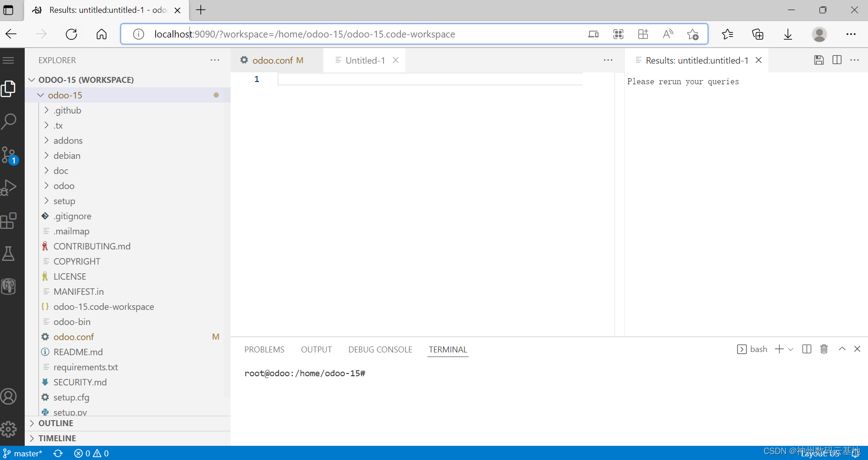Open a new browser tab
Screen dimensions: 868x460
pos(201,10)
